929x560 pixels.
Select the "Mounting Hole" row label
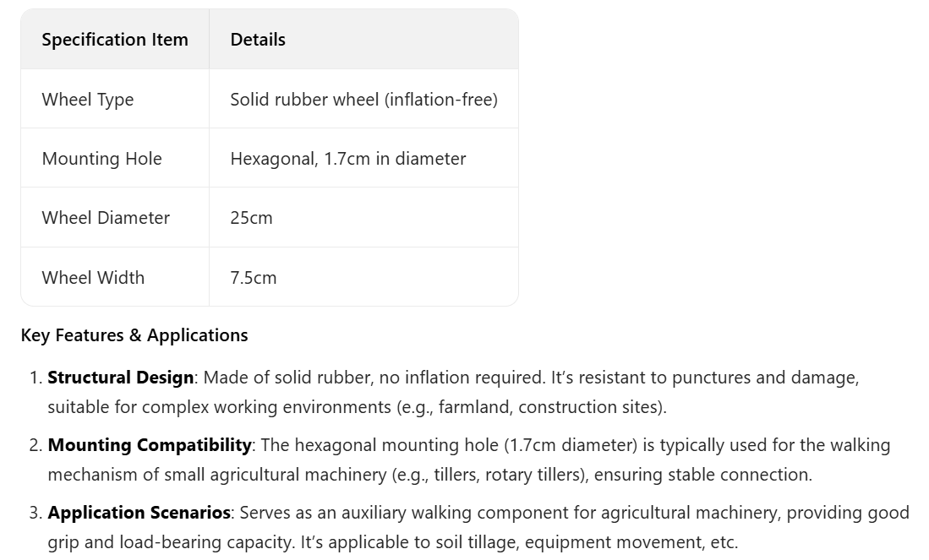pyautogui.click(x=101, y=159)
